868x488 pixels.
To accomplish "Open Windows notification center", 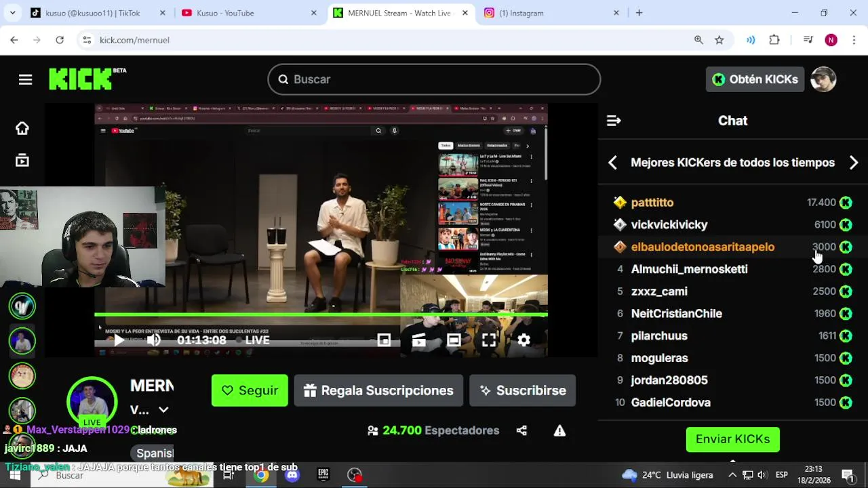I will [x=847, y=475].
